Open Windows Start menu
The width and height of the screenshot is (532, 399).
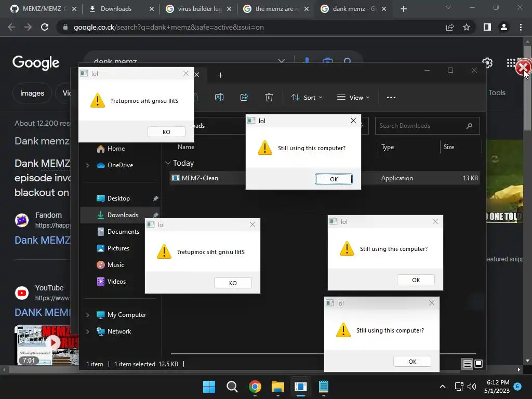(209, 387)
